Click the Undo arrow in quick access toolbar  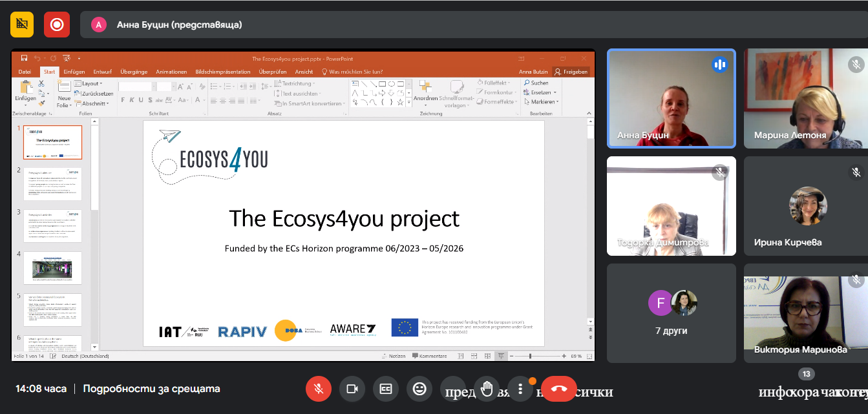(x=37, y=58)
